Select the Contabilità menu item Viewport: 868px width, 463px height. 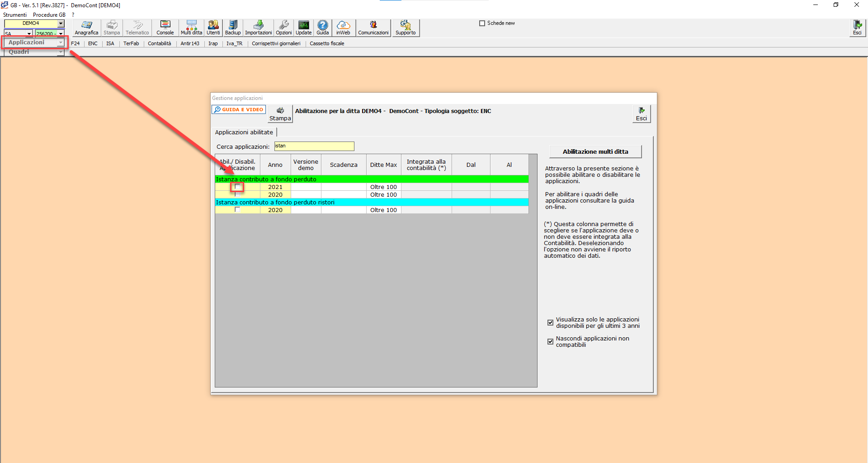[x=160, y=43]
